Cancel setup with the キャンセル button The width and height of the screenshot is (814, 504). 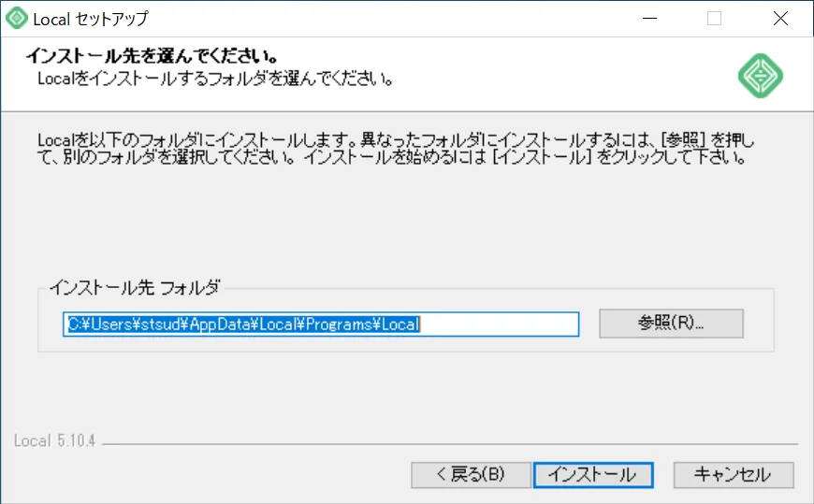[734, 474]
